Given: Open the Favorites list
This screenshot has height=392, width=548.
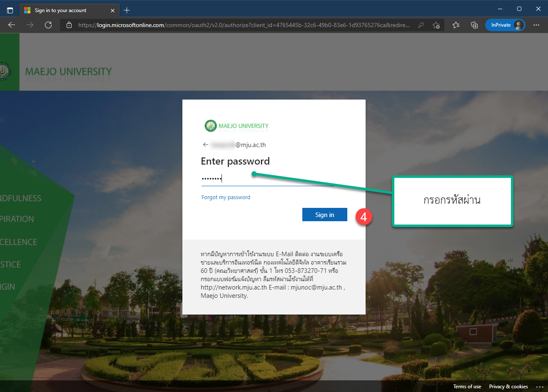Looking at the screenshot, I should [x=456, y=25].
